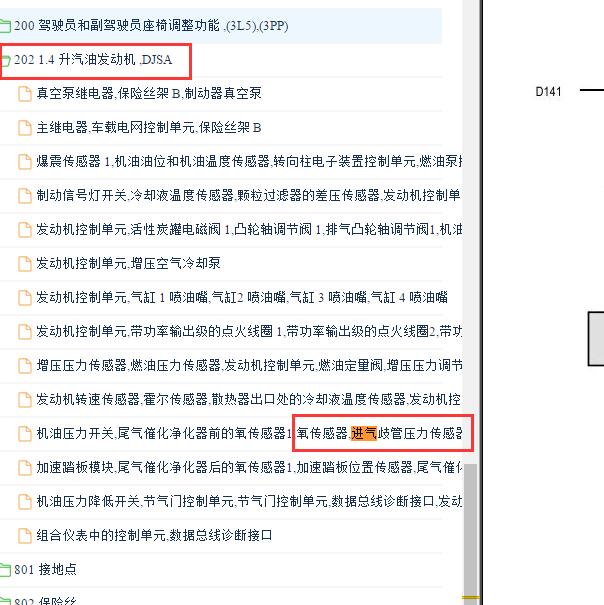Viewport: 604px width, 605px height.
Task: Click the page icon beside 增压空气冷却泵 row
Action: click(25, 264)
